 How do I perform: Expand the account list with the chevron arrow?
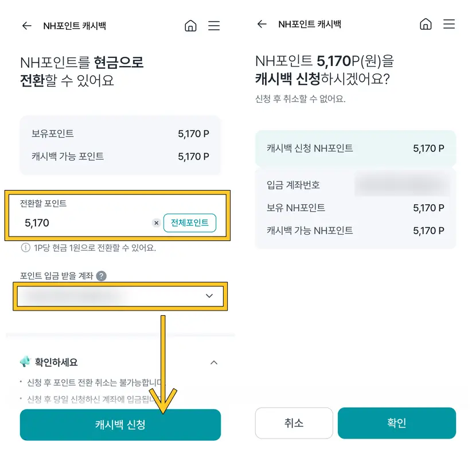210,296
